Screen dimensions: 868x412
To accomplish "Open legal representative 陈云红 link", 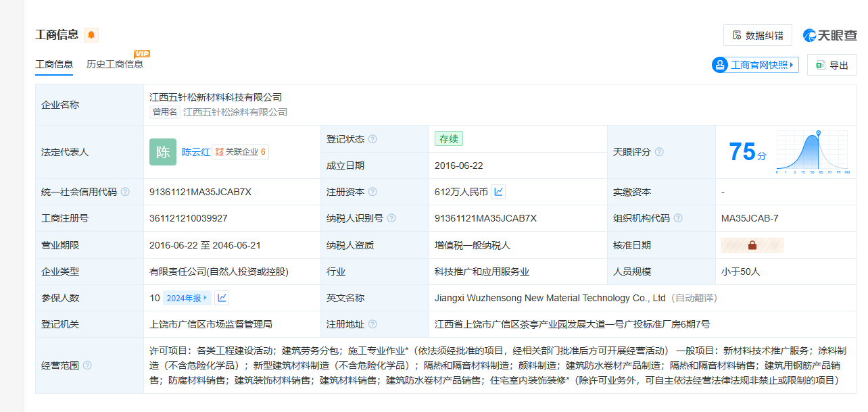I will coord(196,152).
